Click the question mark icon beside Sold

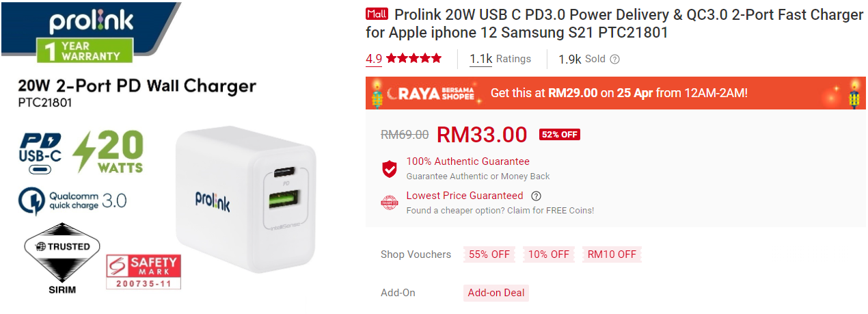coord(614,59)
